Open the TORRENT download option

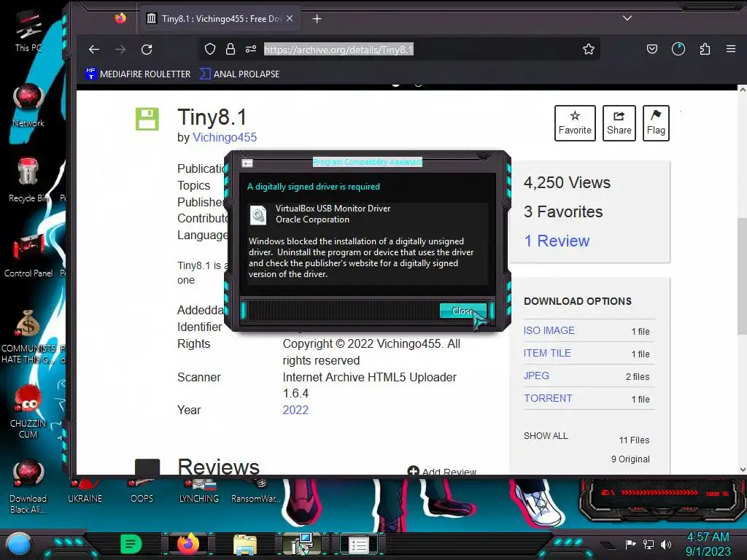pos(548,398)
